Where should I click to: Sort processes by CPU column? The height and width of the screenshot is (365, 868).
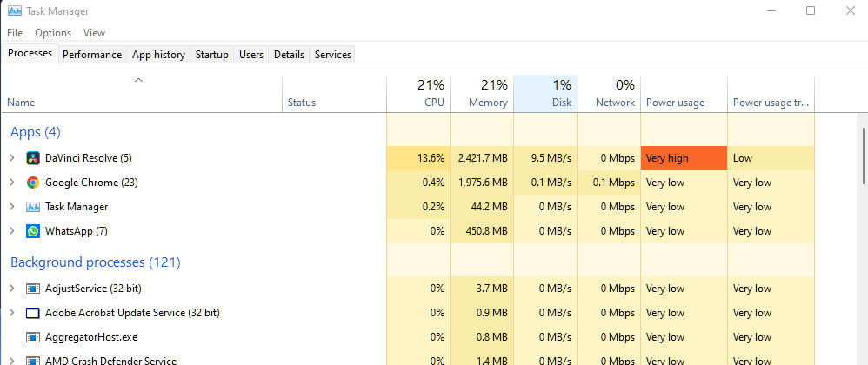(418, 94)
